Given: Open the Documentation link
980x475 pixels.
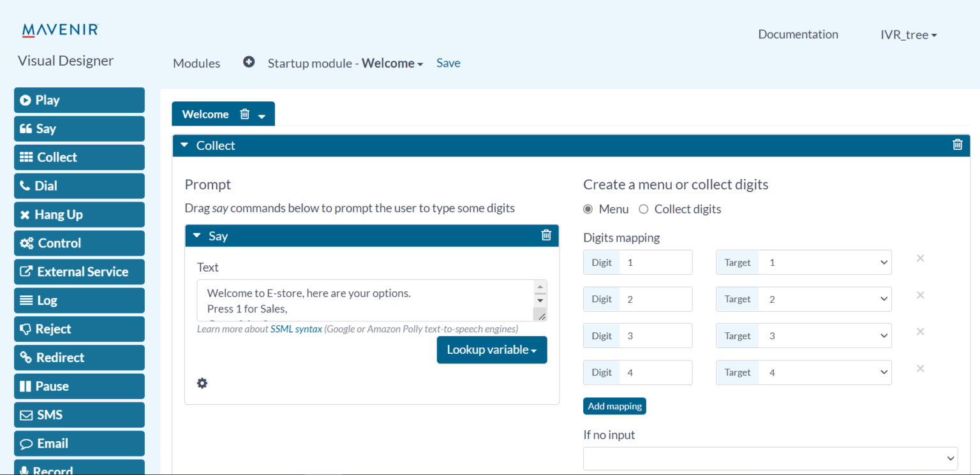Looking at the screenshot, I should coord(798,34).
